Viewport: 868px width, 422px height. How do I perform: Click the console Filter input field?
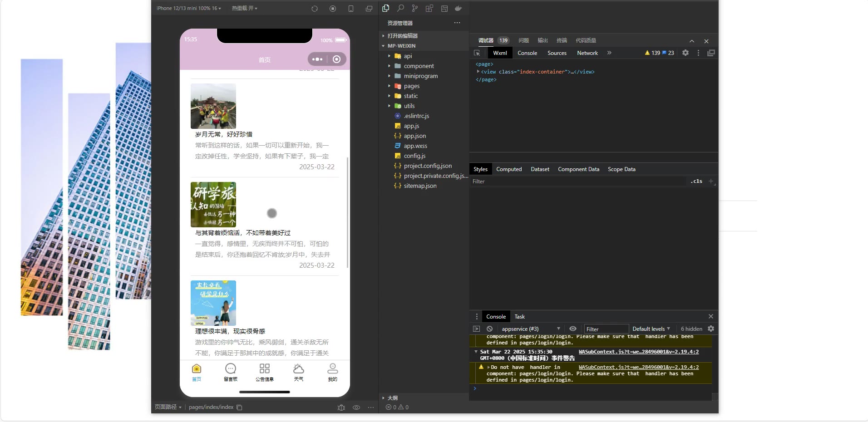[606, 329]
